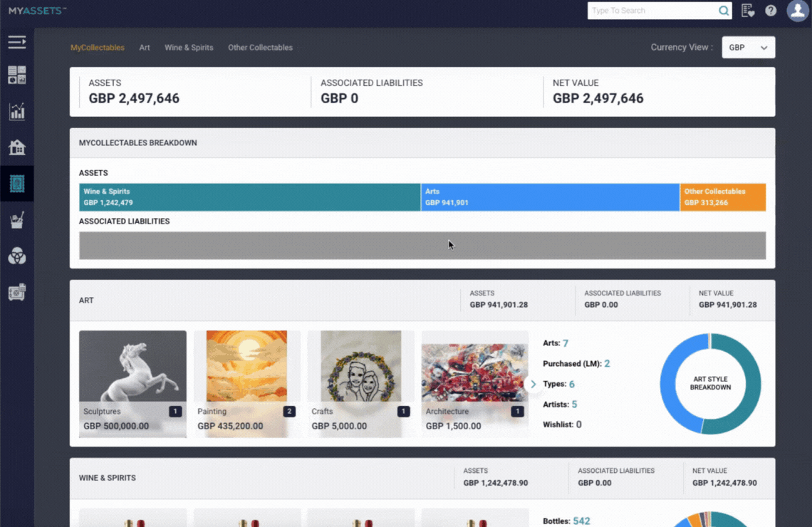Image resolution: width=812 pixels, height=527 pixels.
Task: Open the chart analytics sidebar icon
Action: tap(16, 111)
